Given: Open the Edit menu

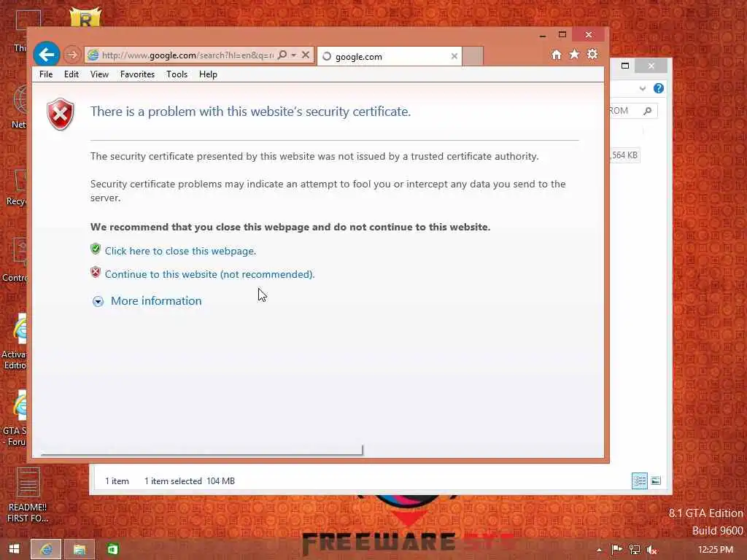Looking at the screenshot, I should pos(71,74).
